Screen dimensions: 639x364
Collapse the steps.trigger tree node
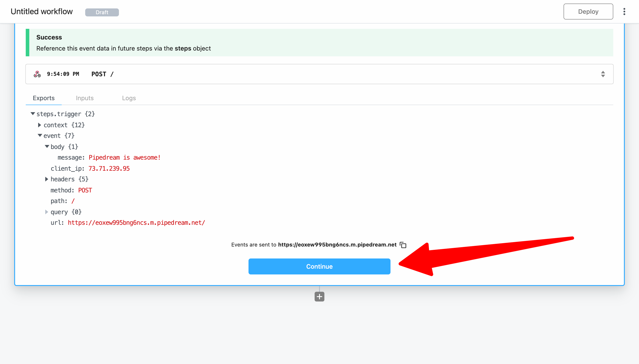click(x=33, y=114)
